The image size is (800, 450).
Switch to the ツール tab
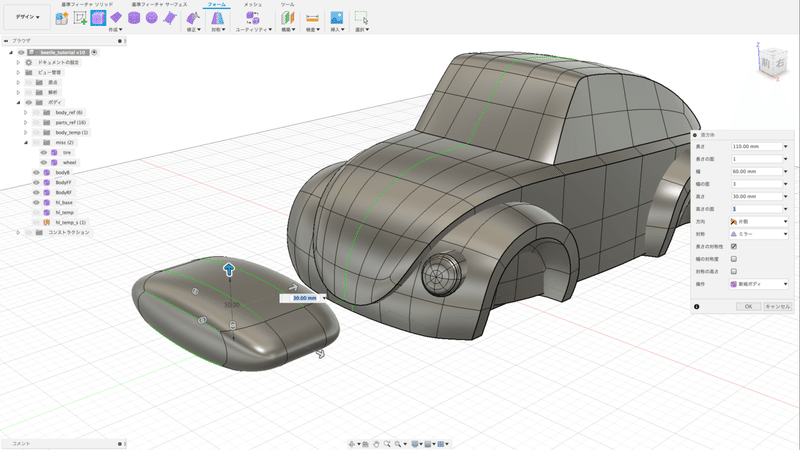coord(288,5)
